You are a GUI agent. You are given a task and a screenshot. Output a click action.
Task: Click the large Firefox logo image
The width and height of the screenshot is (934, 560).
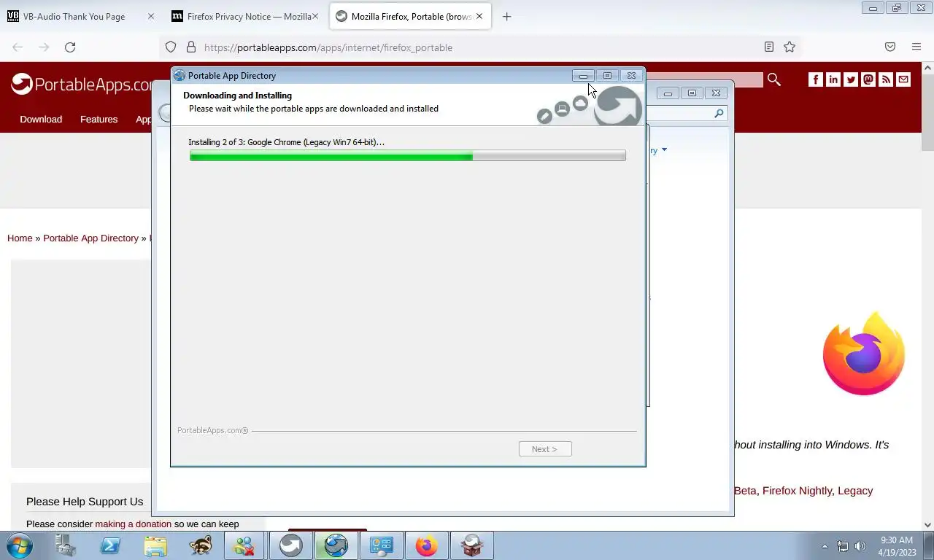point(864,355)
